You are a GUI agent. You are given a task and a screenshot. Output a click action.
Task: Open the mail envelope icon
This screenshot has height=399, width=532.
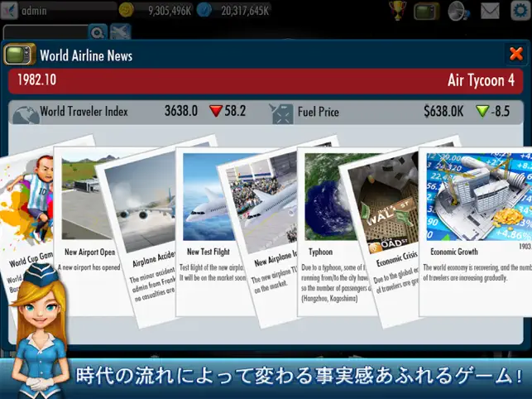point(490,11)
